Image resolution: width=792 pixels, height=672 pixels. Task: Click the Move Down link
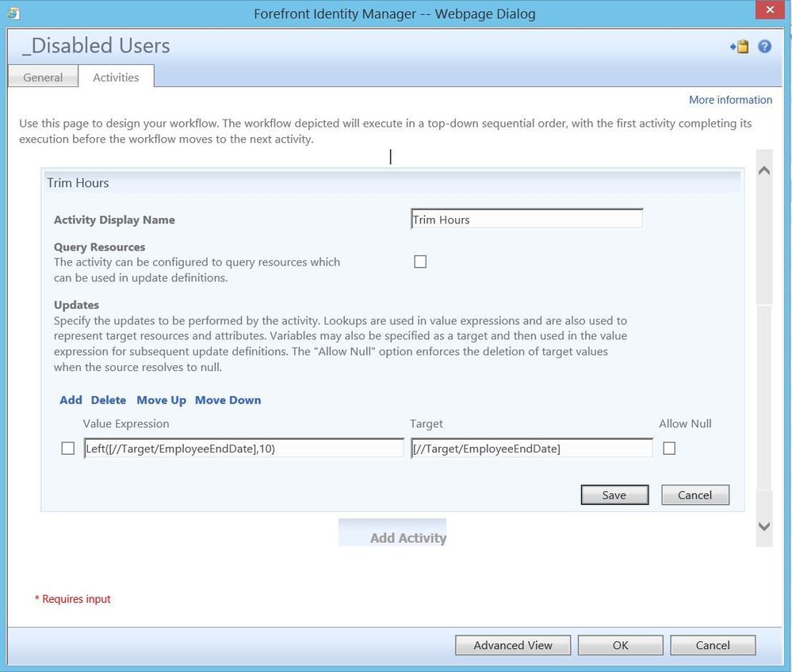click(228, 400)
